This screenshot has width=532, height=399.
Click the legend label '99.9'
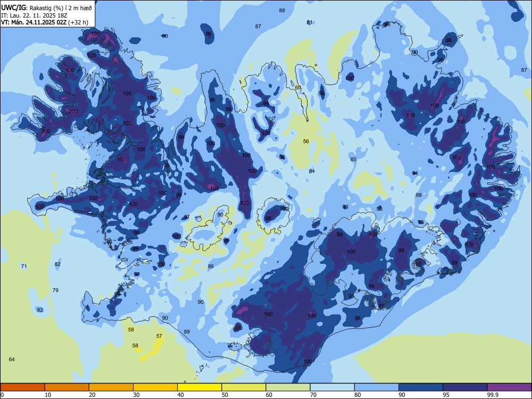(x=493, y=395)
